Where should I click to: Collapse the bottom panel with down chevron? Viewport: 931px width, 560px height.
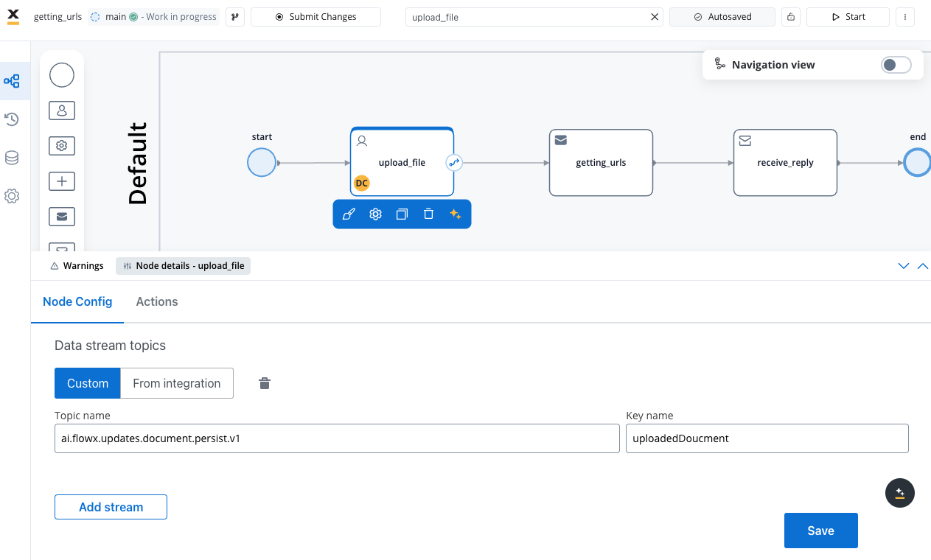click(904, 266)
